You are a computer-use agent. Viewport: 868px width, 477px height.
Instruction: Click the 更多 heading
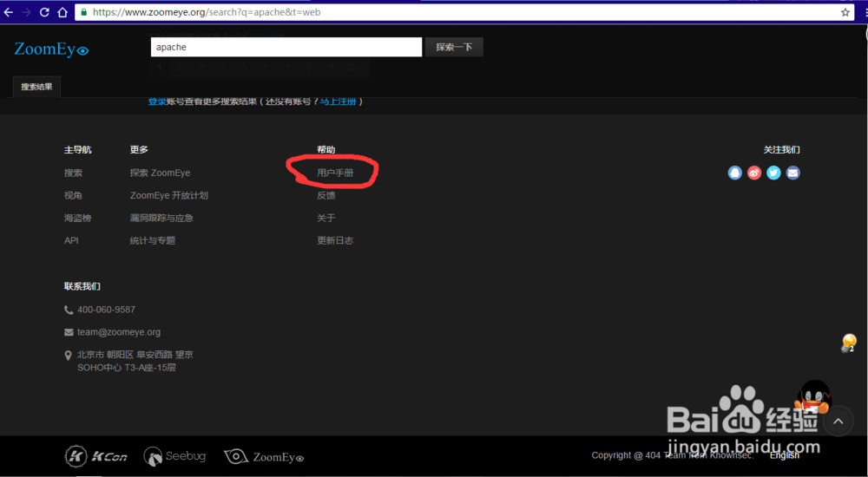click(x=139, y=150)
